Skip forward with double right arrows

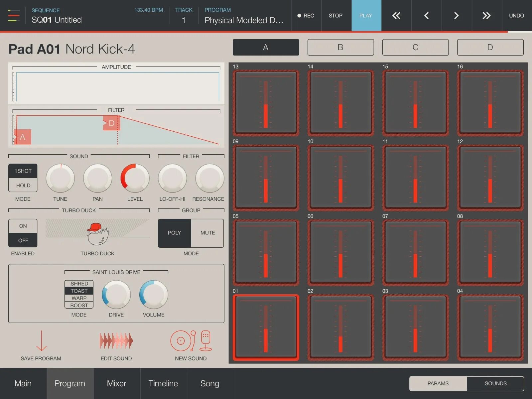(486, 16)
